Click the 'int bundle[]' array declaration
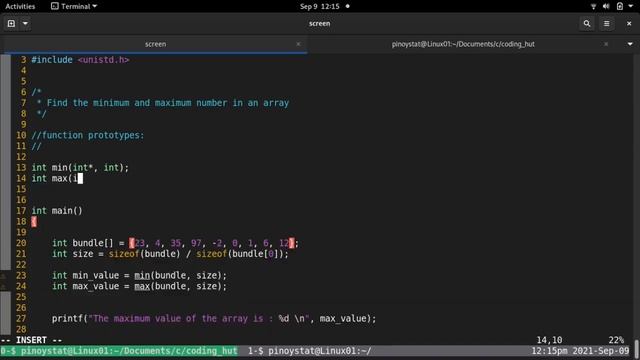Screen dimensions: 640x360 (x=175, y=243)
